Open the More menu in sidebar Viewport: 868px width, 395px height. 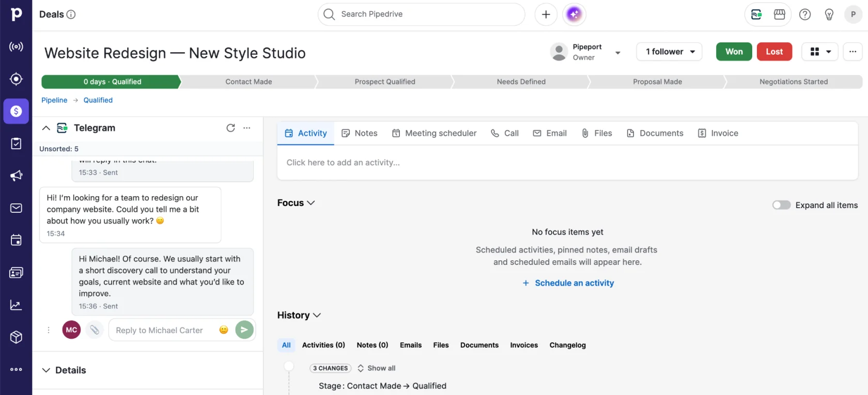tap(16, 369)
